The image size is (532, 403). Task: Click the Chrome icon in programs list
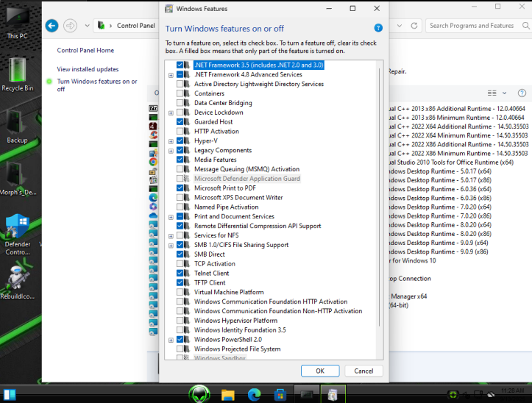coord(153,162)
